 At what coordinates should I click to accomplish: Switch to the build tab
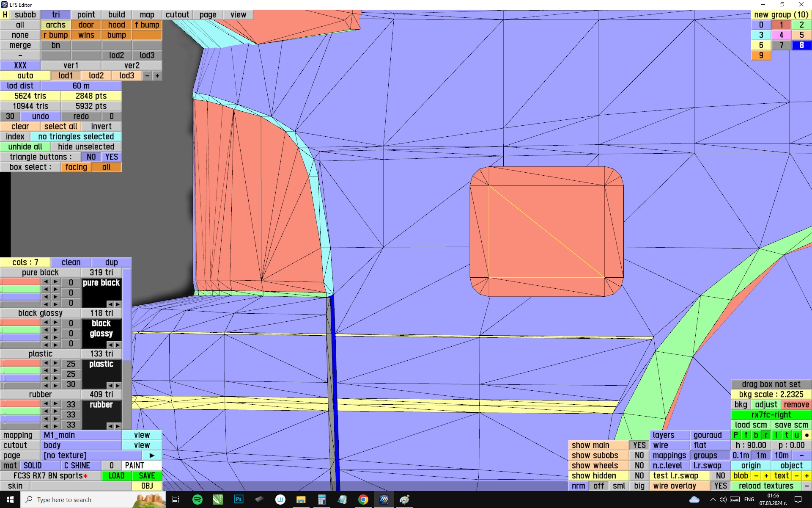point(116,14)
